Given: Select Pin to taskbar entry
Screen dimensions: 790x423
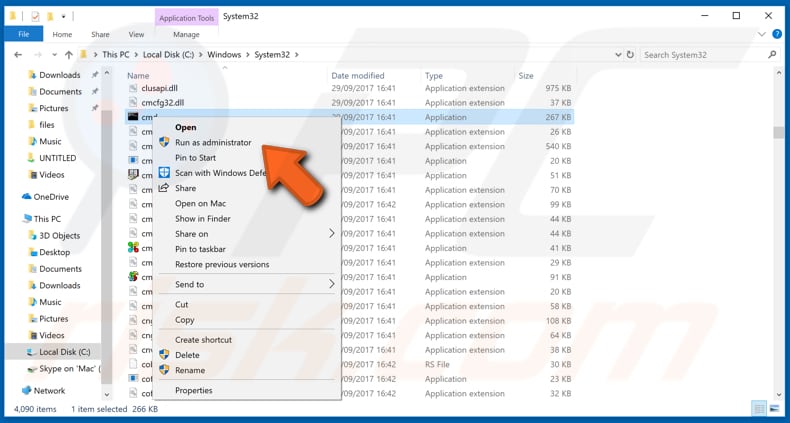Looking at the screenshot, I should [200, 249].
